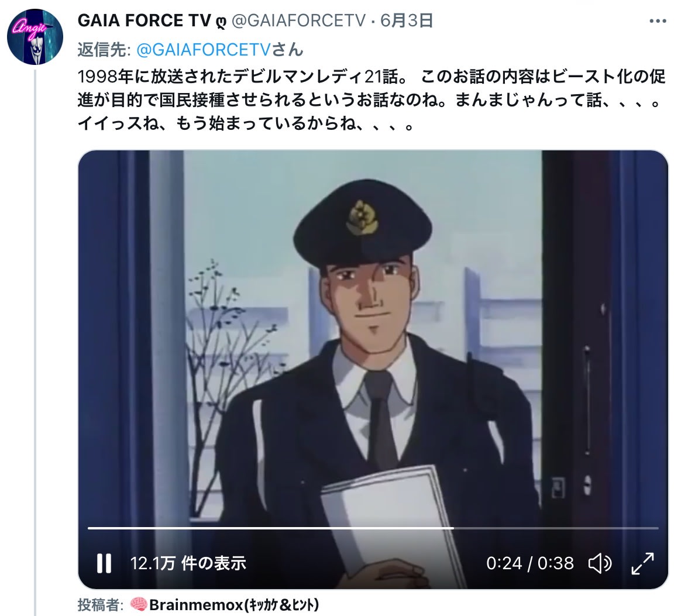Click the 0:24 / 0:38 time display
Screen dimensions: 688x616
[x=530, y=563]
